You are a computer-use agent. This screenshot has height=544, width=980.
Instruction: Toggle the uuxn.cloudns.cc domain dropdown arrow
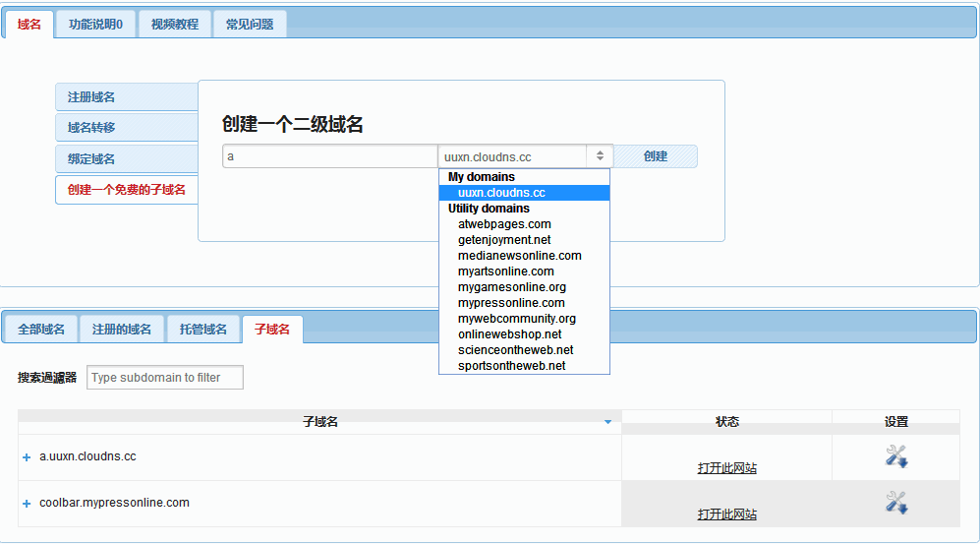600,156
